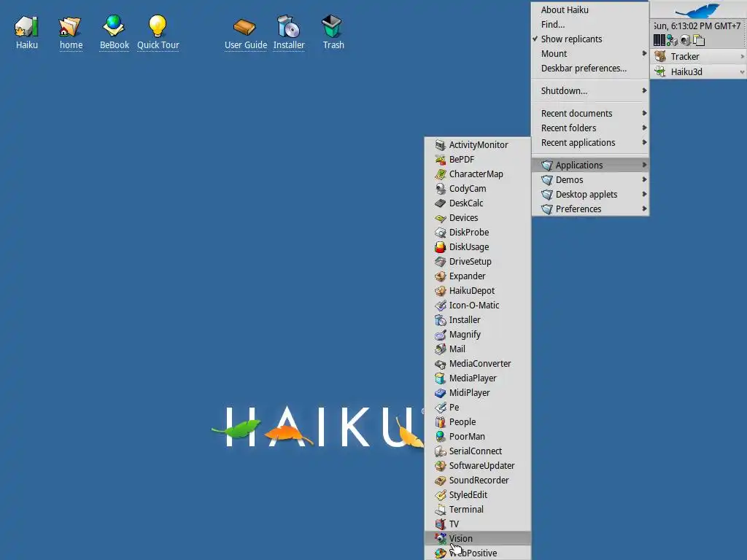Collapse the Haiku3d Deskbar team entry
Screen dimensions: 747x560
coord(742,72)
